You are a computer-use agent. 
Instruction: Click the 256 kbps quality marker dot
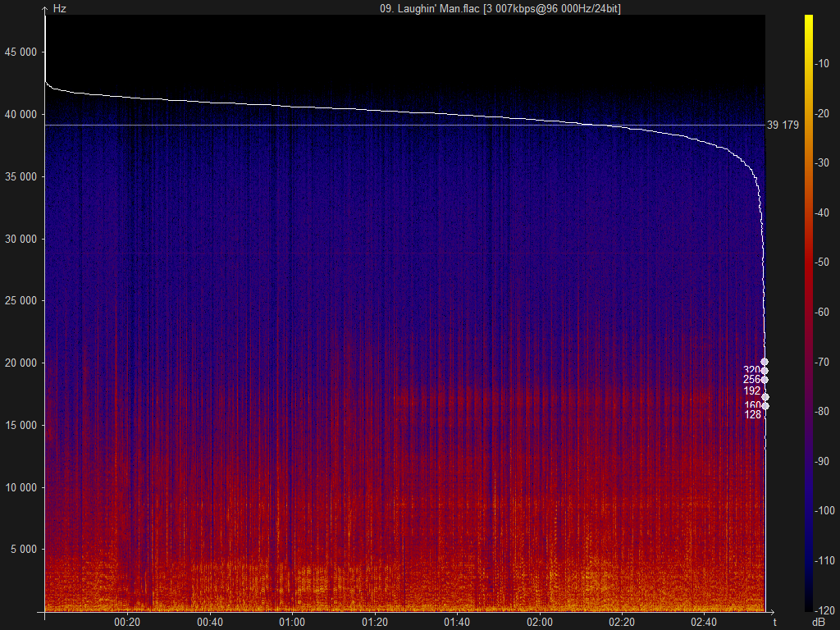click(764, 380)
